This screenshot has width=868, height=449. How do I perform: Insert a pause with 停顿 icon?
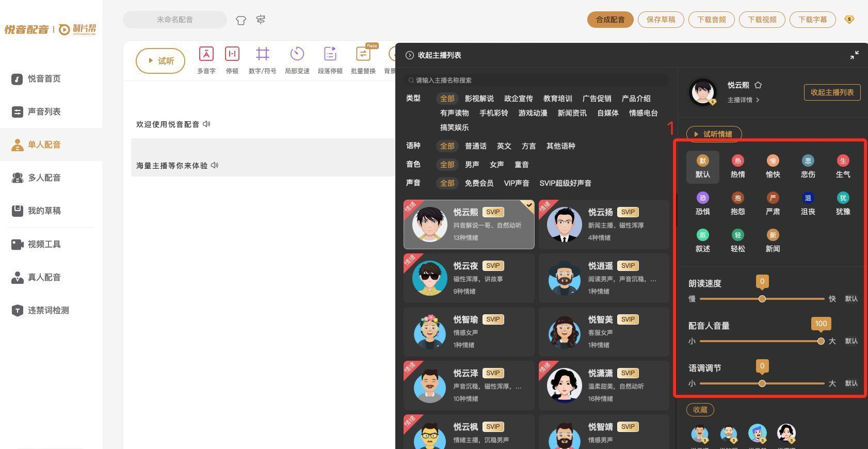pyautogui.click(x=232, y=54)
